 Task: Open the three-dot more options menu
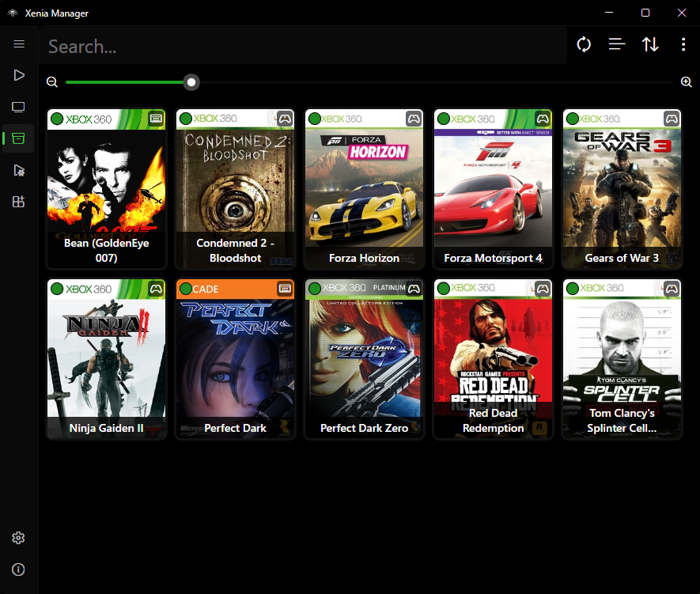(x=683, y=44)
